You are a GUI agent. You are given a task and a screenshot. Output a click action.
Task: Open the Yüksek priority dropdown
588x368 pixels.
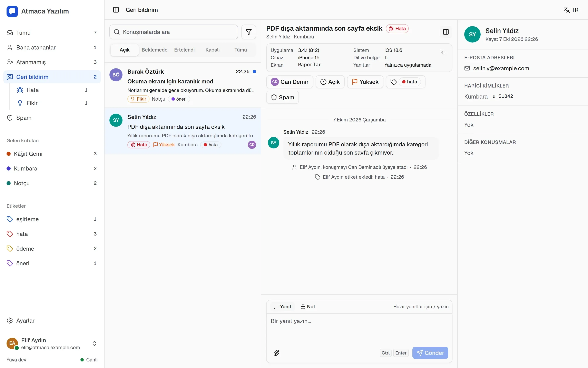tap(365, 82)
